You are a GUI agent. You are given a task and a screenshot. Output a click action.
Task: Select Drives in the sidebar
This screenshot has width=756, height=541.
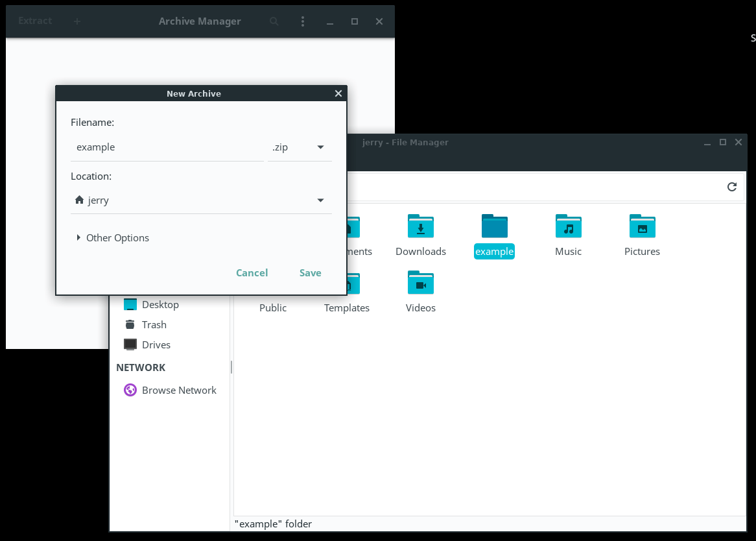point(156,344)
